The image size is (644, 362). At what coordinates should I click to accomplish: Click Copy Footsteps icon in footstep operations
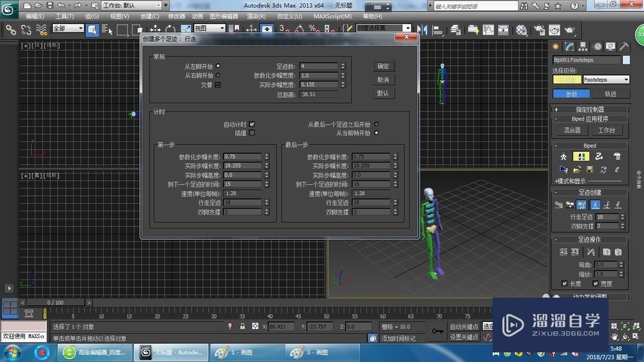[606, 252]
